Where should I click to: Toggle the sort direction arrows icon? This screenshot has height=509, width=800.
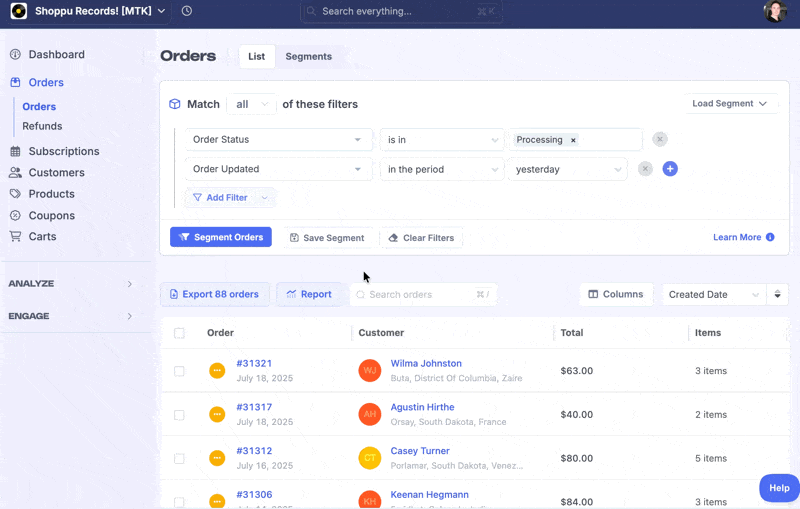tap(778, 294)
